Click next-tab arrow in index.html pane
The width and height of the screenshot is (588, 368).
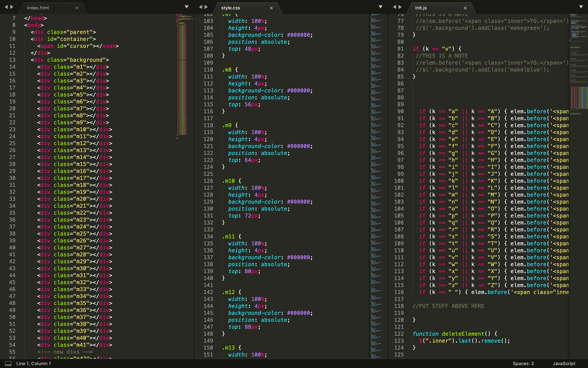(12, 7)
